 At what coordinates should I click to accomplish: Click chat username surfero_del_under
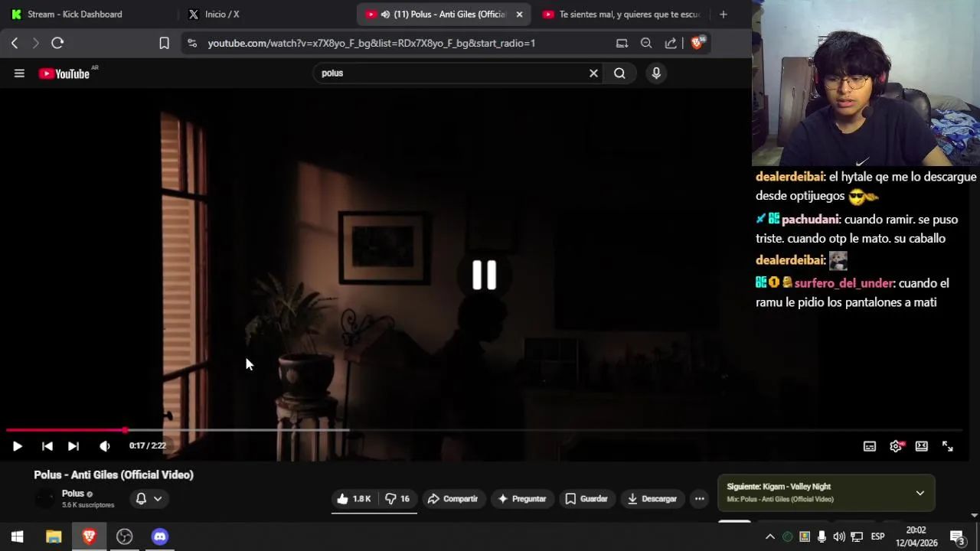pyautogui.click(x=844, y=283)
